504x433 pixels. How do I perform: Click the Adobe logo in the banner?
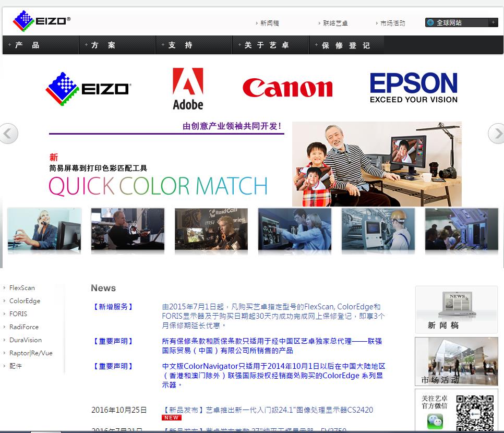(x=188, y=89)
